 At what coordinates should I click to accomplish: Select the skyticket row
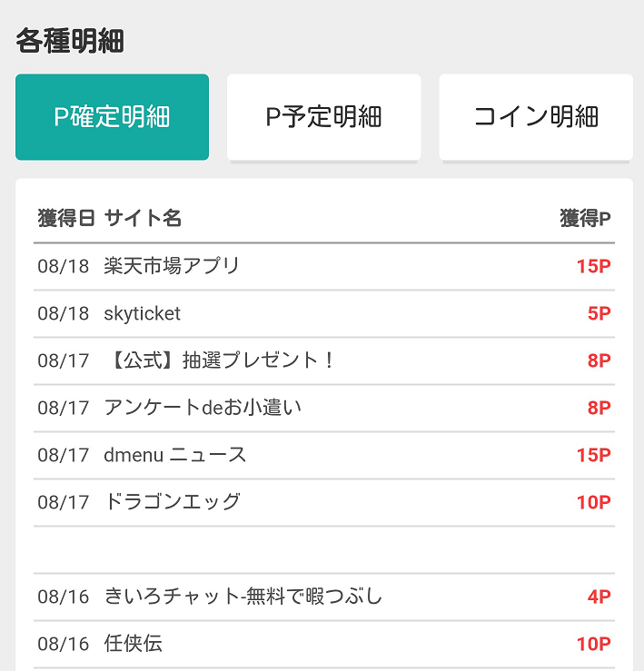324,313
